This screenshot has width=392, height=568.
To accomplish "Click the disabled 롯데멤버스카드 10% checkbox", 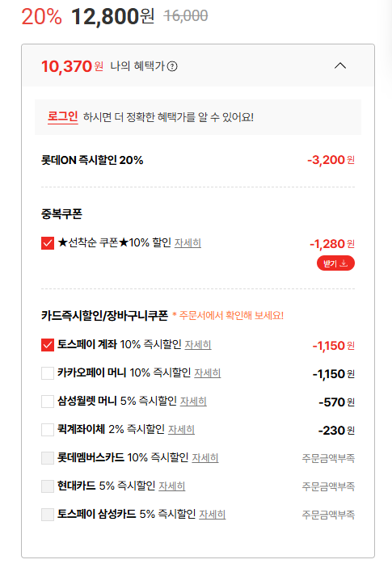I will [x=48, y=458].
